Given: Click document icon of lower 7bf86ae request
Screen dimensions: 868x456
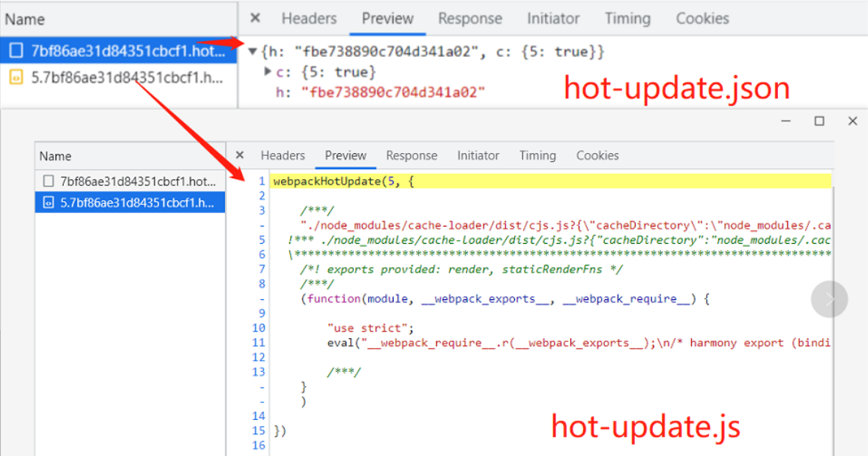Looking at the screenshot, I should tap(49, 181).
